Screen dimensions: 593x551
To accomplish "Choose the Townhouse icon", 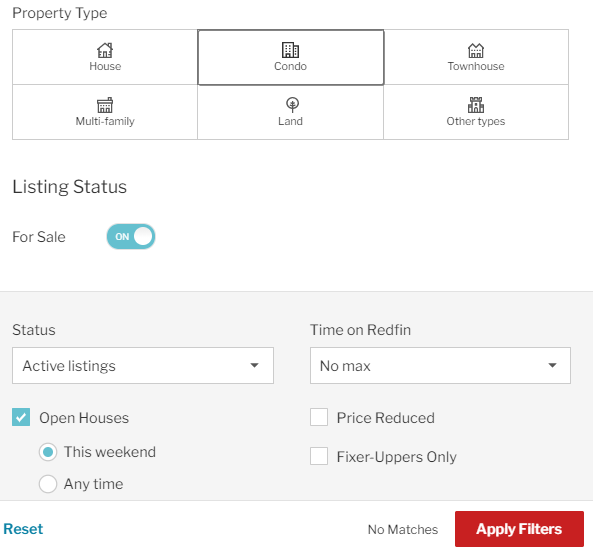I will pos(476,50).
